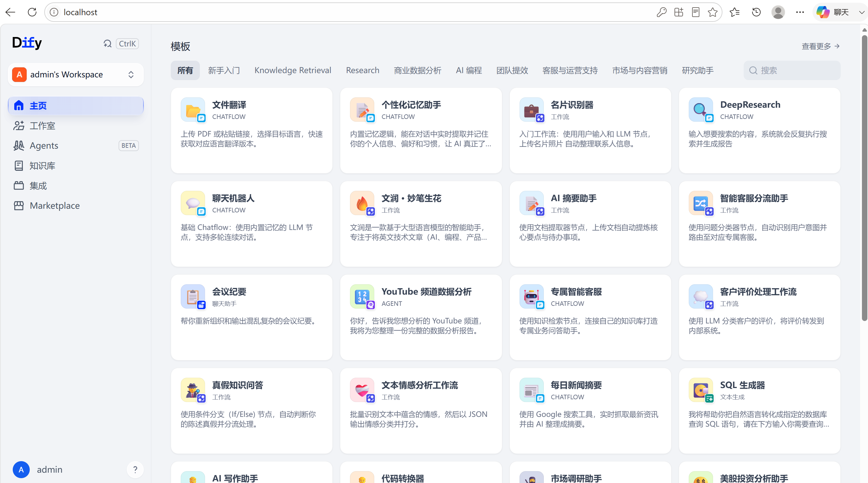This screenshot has width=868, height=483.
Task: Click the Dify logo
Action: pyautogui.click(x=27, y=43)
